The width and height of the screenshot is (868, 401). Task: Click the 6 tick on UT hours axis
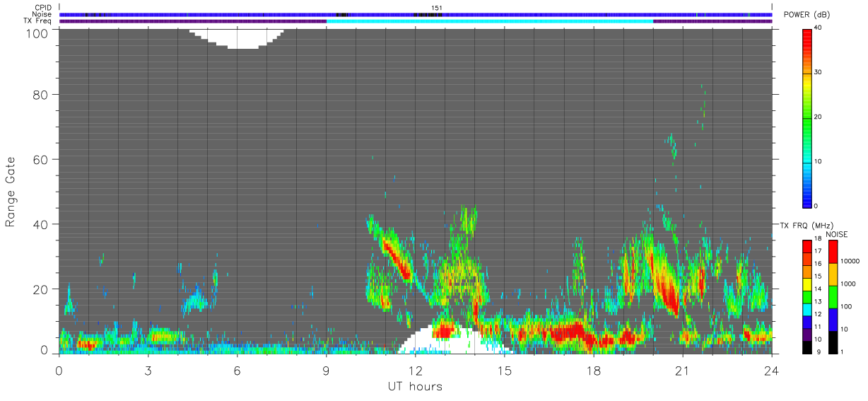click(237, 371)
